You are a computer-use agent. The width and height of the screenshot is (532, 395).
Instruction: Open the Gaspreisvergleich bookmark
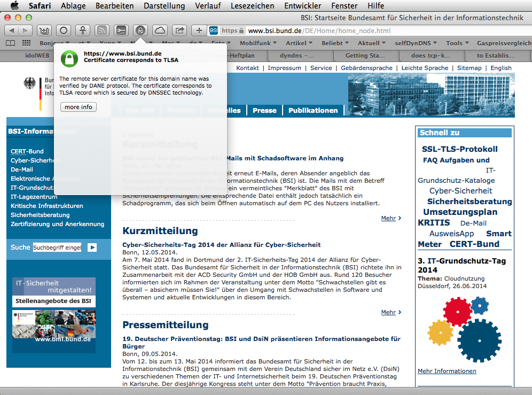click(504, 43)
